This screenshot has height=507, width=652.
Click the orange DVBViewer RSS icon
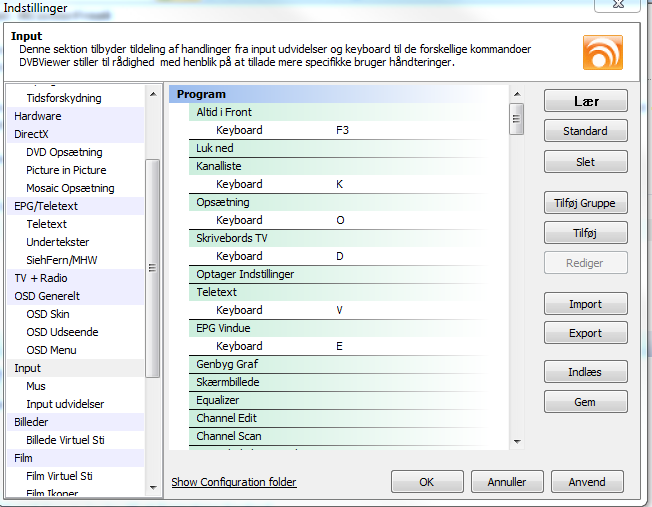point(603,52)
